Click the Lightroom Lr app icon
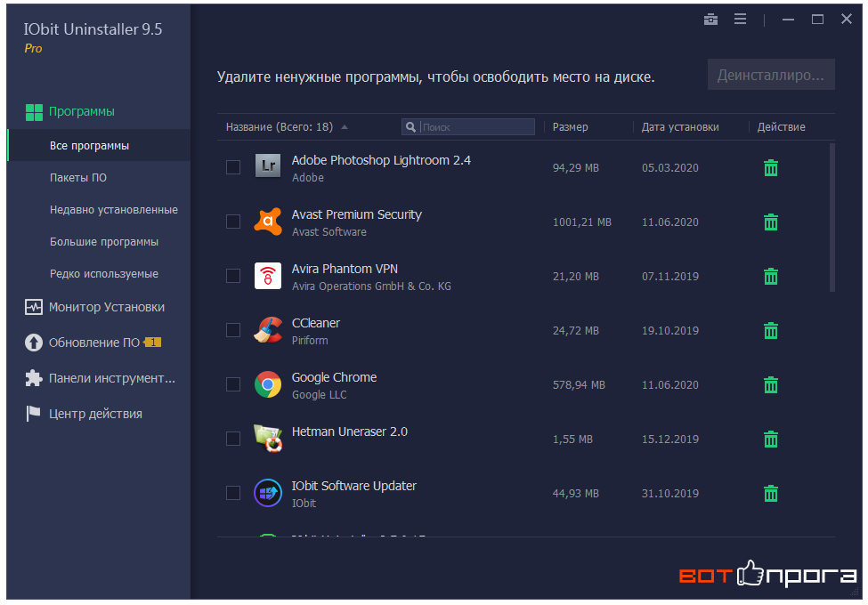 click(x=268, y=165)
